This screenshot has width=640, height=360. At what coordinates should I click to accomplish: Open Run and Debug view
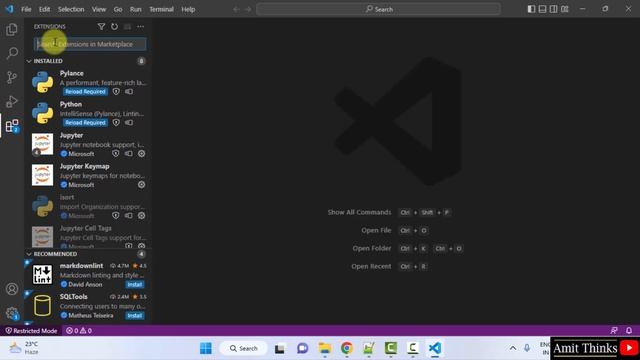(12, 101)
